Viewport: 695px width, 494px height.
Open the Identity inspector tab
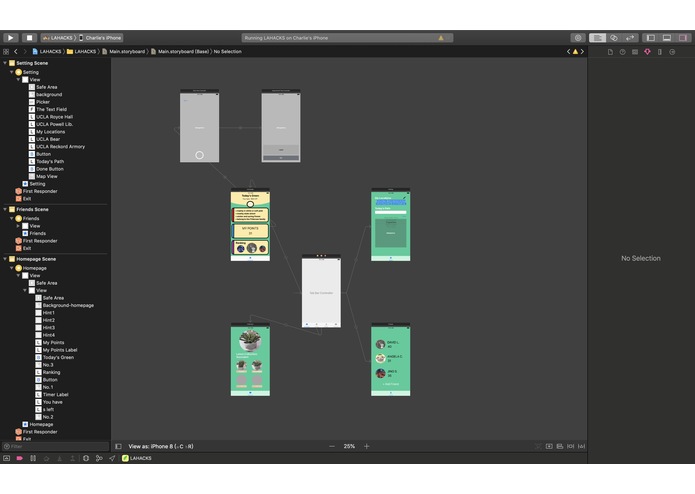[635, 52]
